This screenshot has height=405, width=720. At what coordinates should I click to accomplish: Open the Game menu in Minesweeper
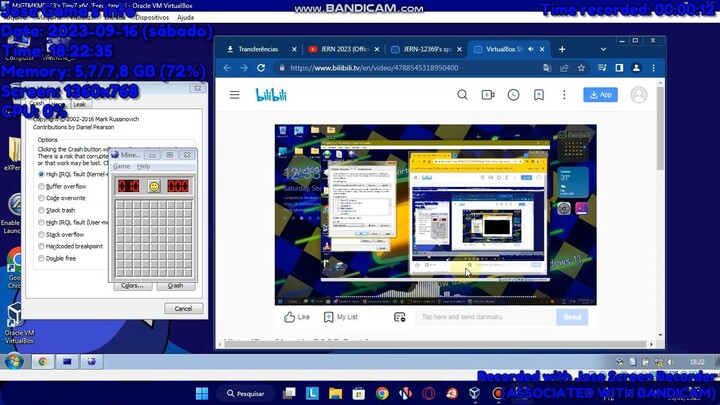122,166
